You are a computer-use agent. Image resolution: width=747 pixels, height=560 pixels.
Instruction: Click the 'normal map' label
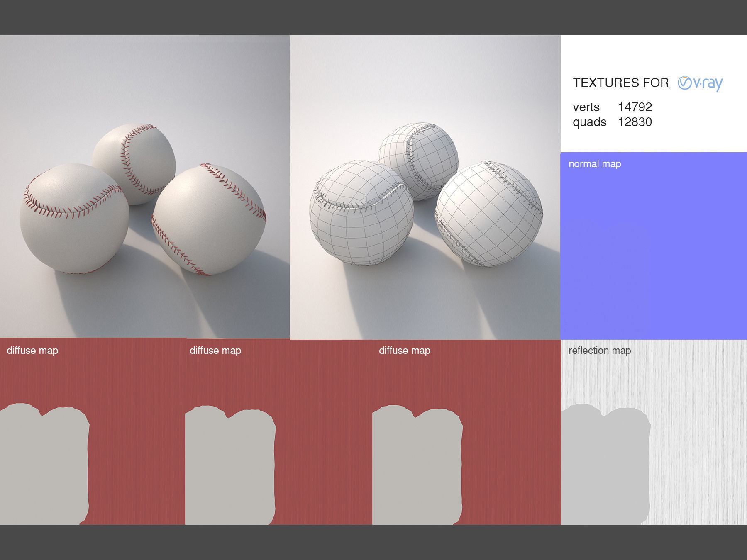(595, 164)
